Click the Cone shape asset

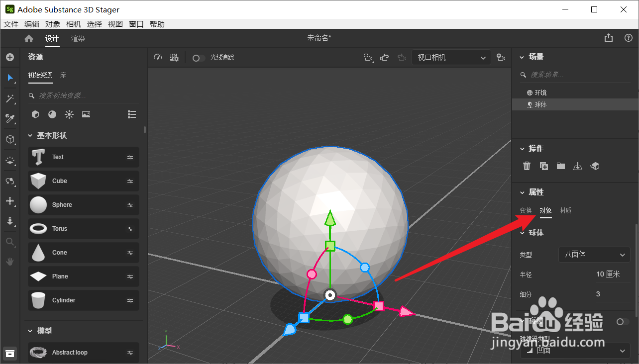(x=84, y=253)
